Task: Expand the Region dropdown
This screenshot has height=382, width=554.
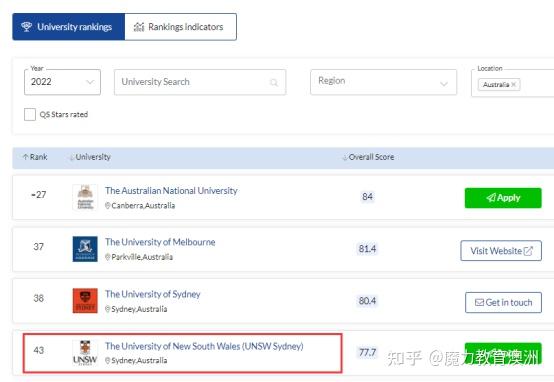Action: point(383,82)
